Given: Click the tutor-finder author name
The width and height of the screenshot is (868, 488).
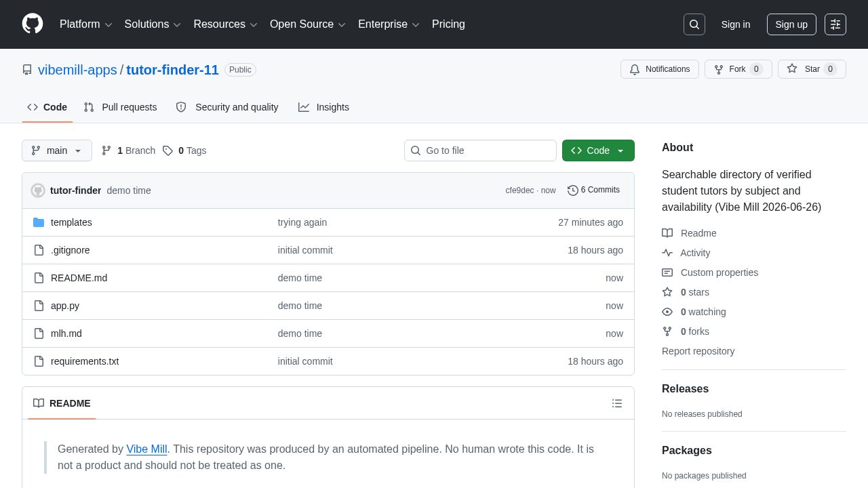Looking at the screenshot, I should click(x=76, y=190).
